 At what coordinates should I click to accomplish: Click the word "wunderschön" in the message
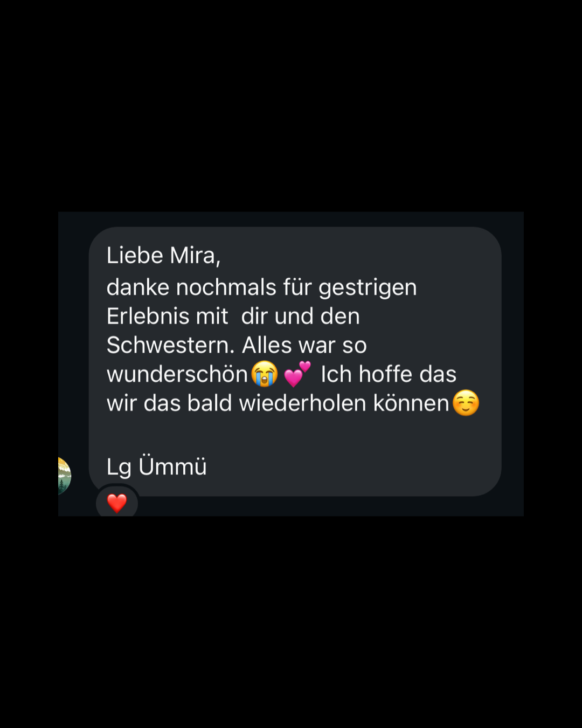point(177,374)
